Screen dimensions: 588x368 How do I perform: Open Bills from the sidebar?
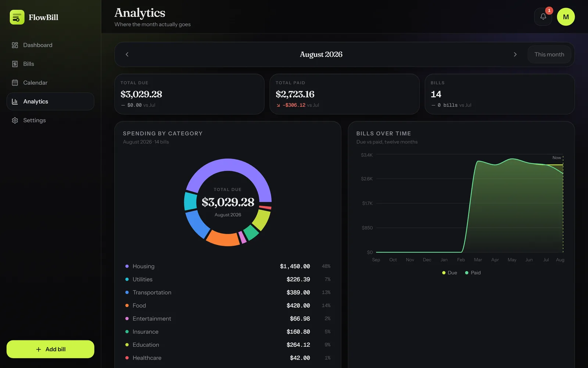pyautogui.click(x=50, y=64)
